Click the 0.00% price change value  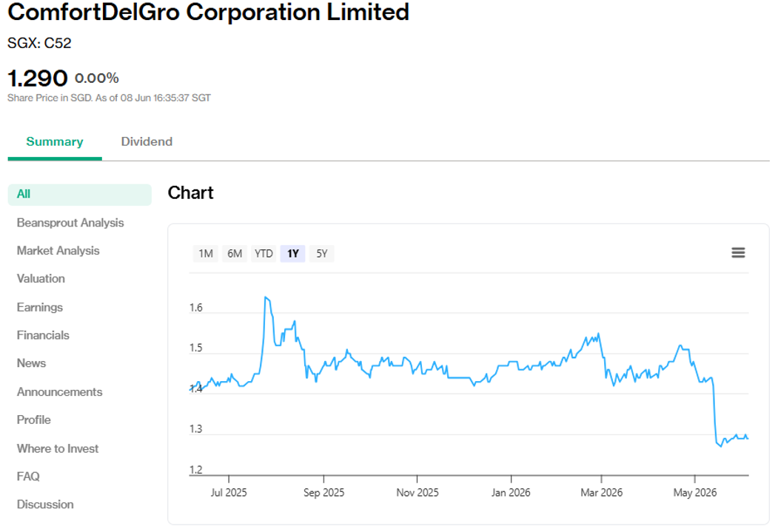[x=97, y=78]
